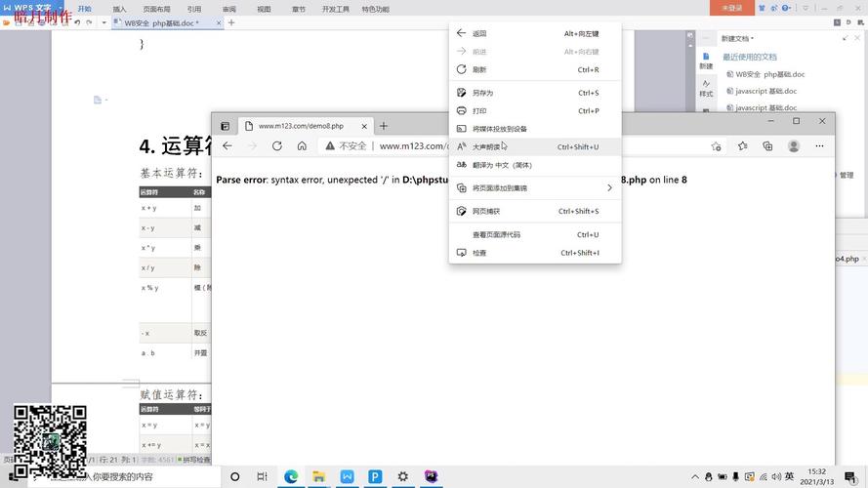The width and height of the screenshot is (868, 488).
Task: Open the WPS 特色功能 ribbon tab
Action: [x=375, y=10]
